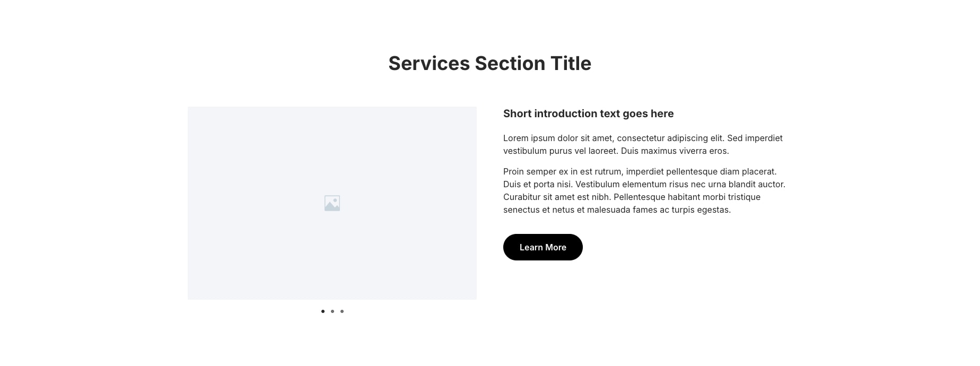Activate the currently highlighted carousel indicator
980x366 pixels.
coord(323,311)
